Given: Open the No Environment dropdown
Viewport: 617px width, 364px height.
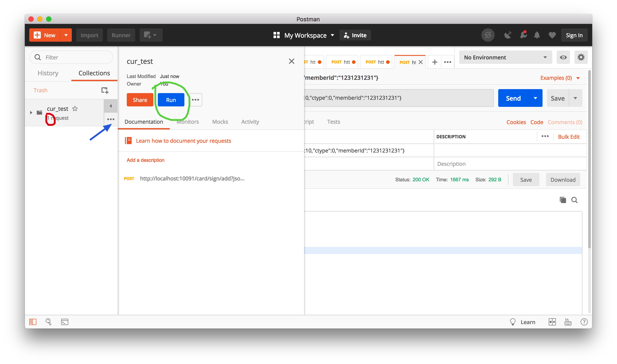Looking at the screenshot, I should 505,57.
